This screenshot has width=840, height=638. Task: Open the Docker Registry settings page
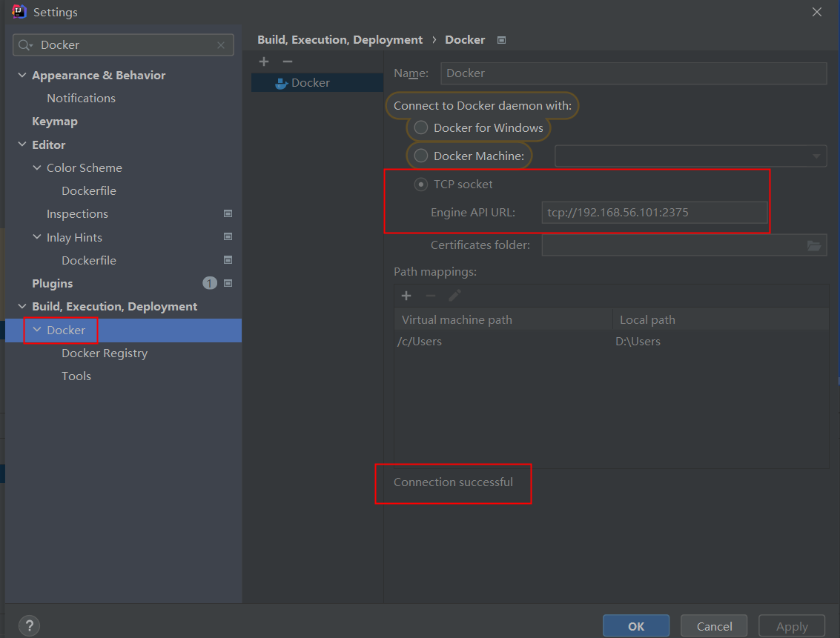tap(105, 353)
